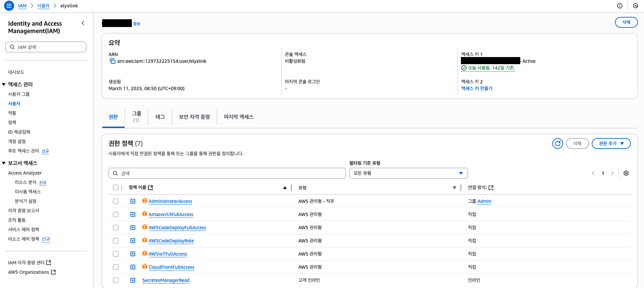Image resolution: width=644 pixels, height=288 pixels.
Task: Click the AmazonS3FullAccess policy box icon
Action: [x=145, y=214]
